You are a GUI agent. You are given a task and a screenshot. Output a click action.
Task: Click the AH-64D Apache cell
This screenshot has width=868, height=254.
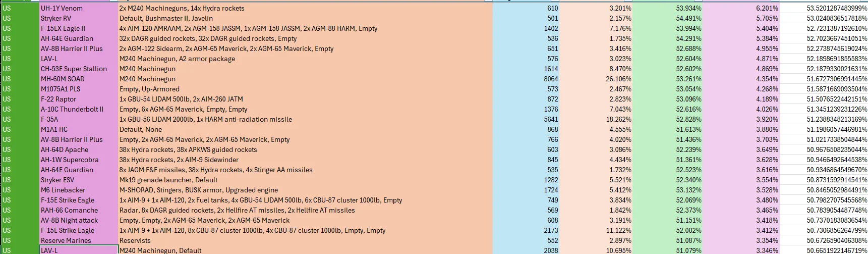[x=79, y=149]
